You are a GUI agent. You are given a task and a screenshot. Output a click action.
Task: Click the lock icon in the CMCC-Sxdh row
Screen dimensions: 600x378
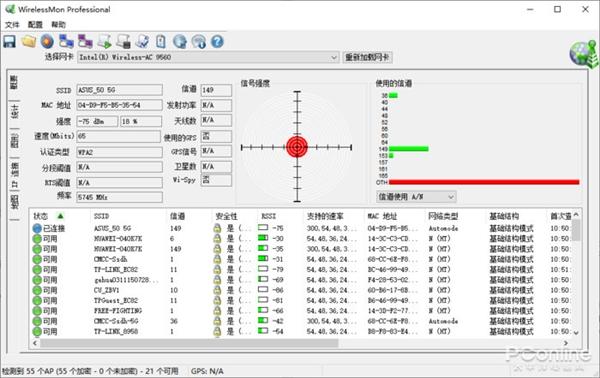click(x=217, y=259)
